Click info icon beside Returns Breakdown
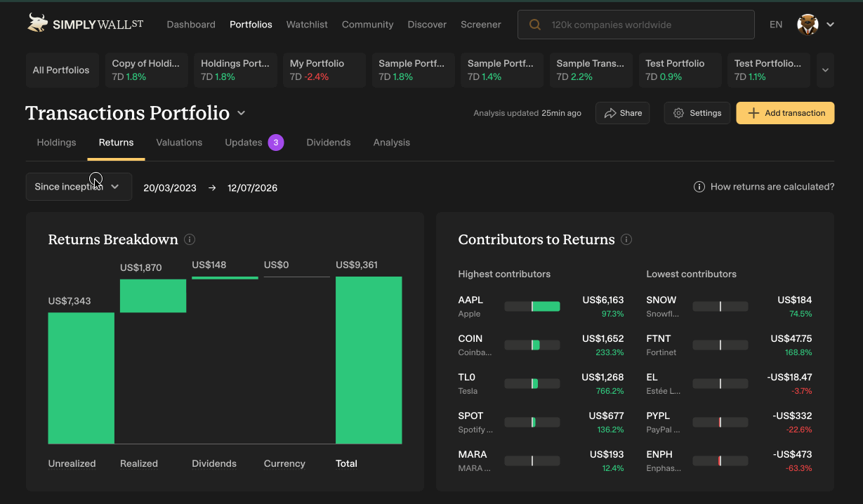The image size is (863, 504). pyautogui.click(x=190, y=239)
